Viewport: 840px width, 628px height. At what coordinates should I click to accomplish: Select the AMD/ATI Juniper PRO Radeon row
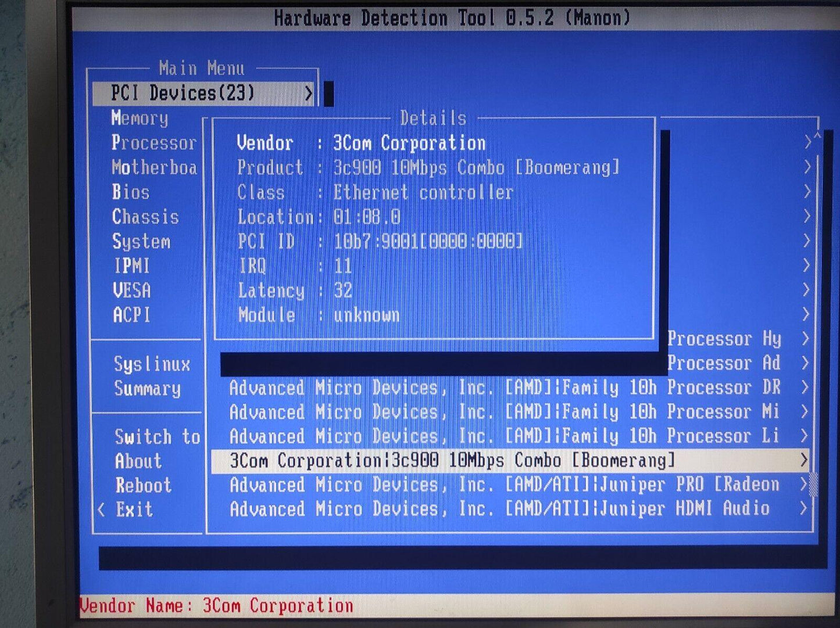[x=503, y=485]
